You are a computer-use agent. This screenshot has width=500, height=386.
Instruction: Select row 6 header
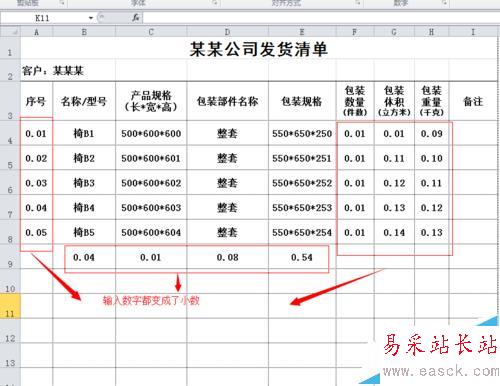point(10,182)
